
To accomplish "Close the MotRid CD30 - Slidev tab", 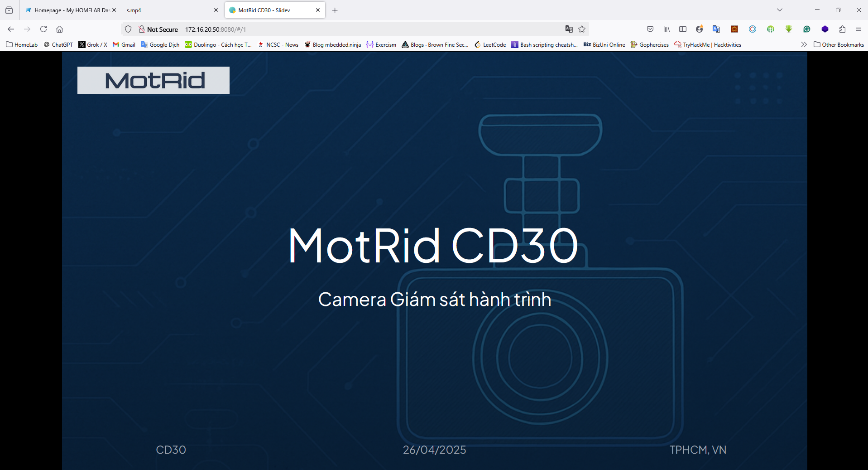I will 318,10.
